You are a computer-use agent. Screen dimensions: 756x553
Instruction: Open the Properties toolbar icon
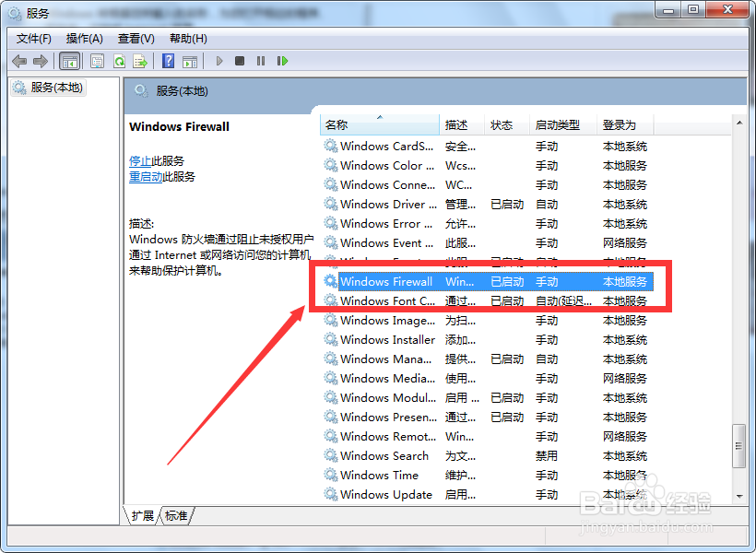98,61
